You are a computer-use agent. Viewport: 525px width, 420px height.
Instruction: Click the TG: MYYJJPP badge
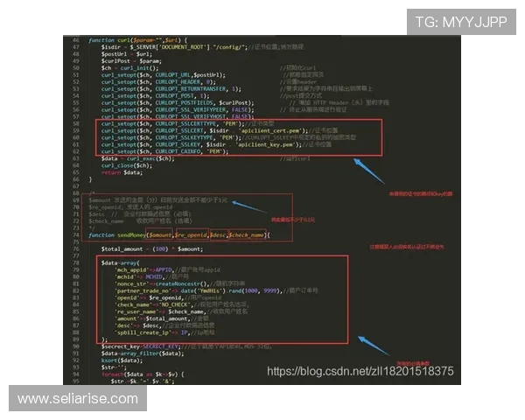(x=460, y=22)
